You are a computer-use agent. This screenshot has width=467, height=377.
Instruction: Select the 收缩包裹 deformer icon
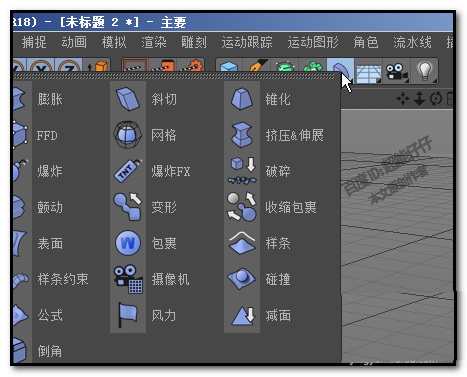click(242, 207)
